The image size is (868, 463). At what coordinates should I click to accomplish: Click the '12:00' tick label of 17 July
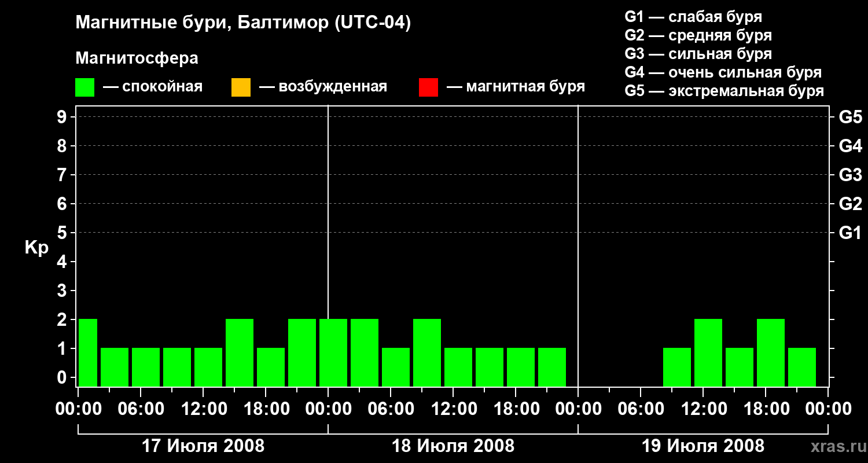pos(203,409)
